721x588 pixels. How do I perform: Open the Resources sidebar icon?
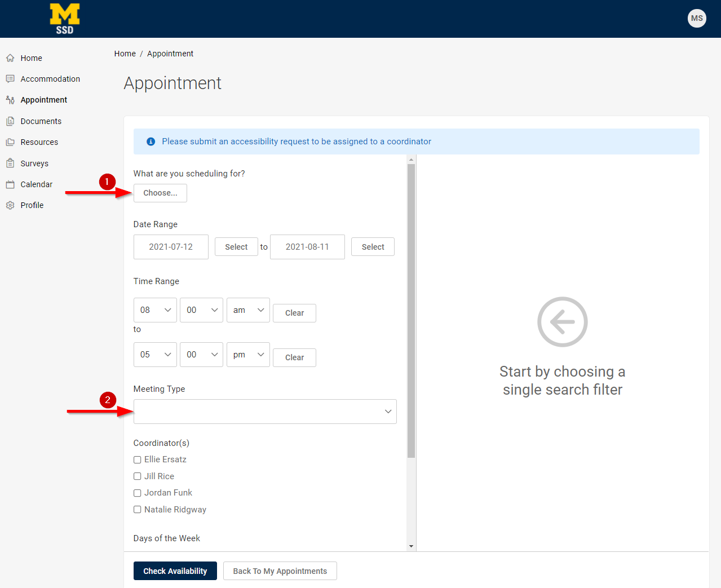(10, 142)
